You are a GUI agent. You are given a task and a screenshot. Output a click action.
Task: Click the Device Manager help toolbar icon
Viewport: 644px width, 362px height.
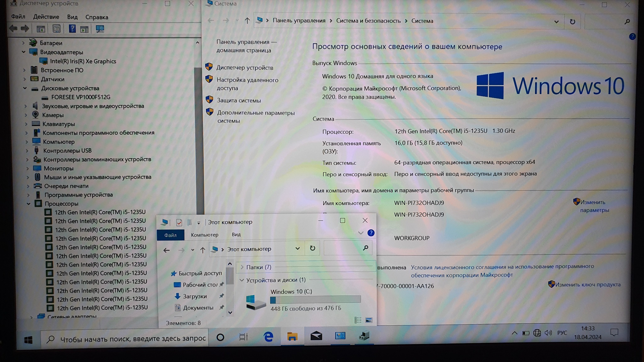(72, 29)
